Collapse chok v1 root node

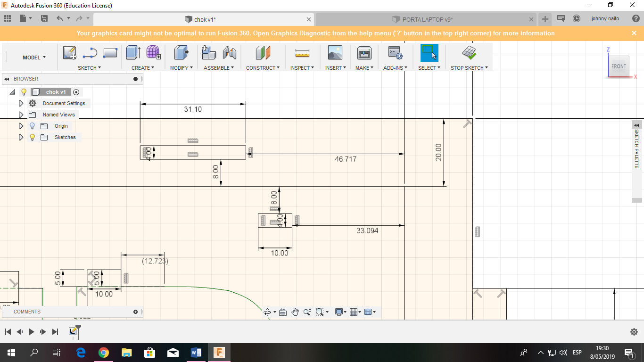click(13, 92)
